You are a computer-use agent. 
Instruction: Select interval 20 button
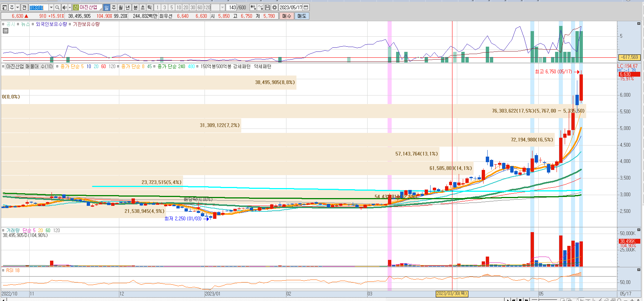coord(186,7)
